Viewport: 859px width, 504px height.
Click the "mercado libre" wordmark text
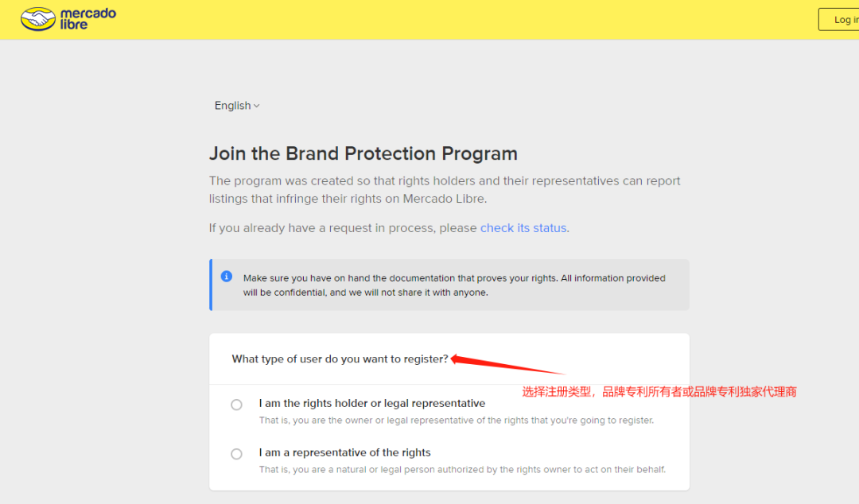coord(87,19)
